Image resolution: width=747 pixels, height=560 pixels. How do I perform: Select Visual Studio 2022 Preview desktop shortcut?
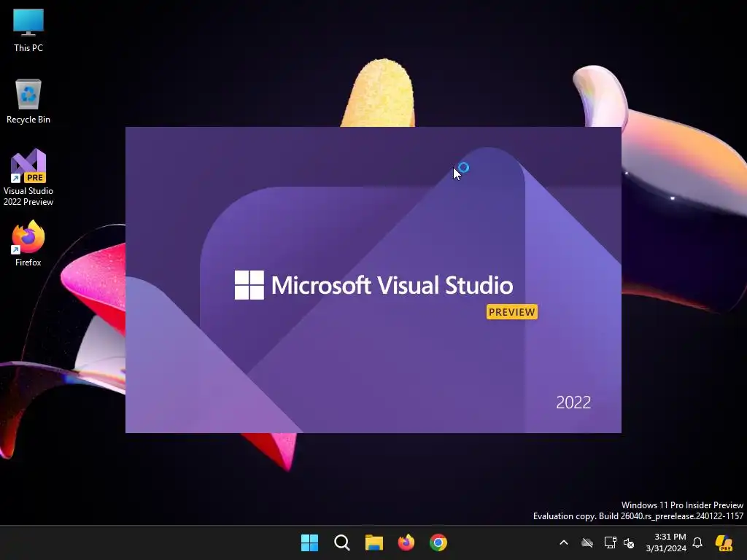(x=28, y=177)
